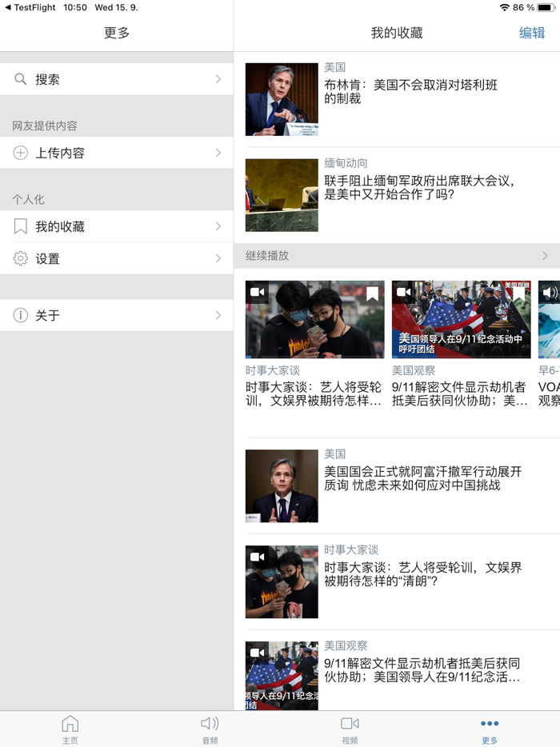Image resolution: width=560 pixels, height=747 pixels.
Task: Tap the speaker audio badge on third carousel card
Action: tap(550, 292)
